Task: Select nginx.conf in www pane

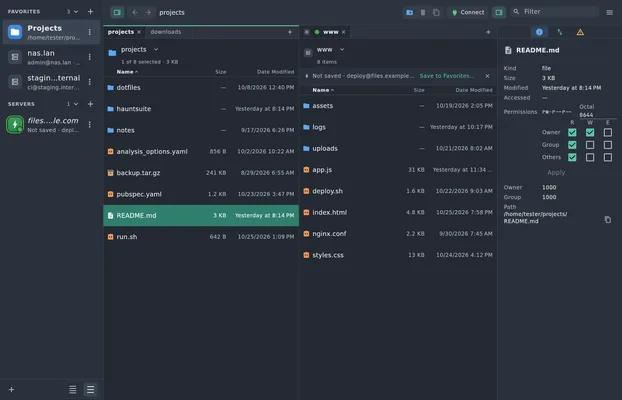Action: coord(398,234)
